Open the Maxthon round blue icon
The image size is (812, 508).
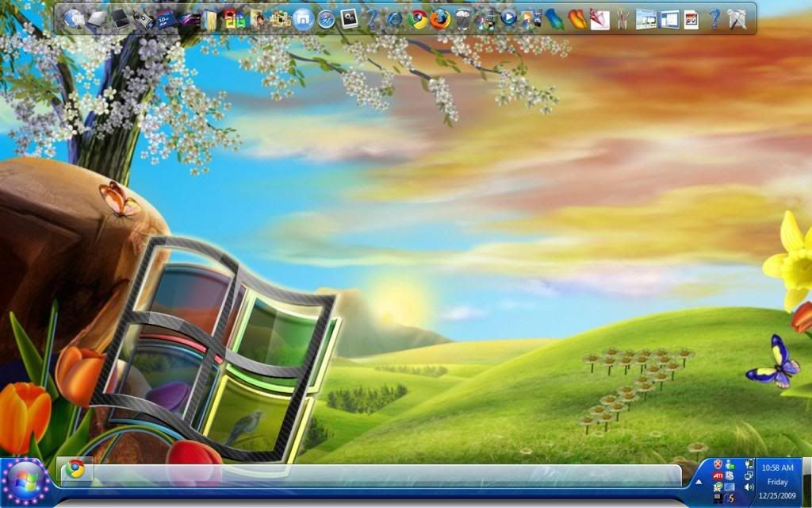(x=303, y=19)
